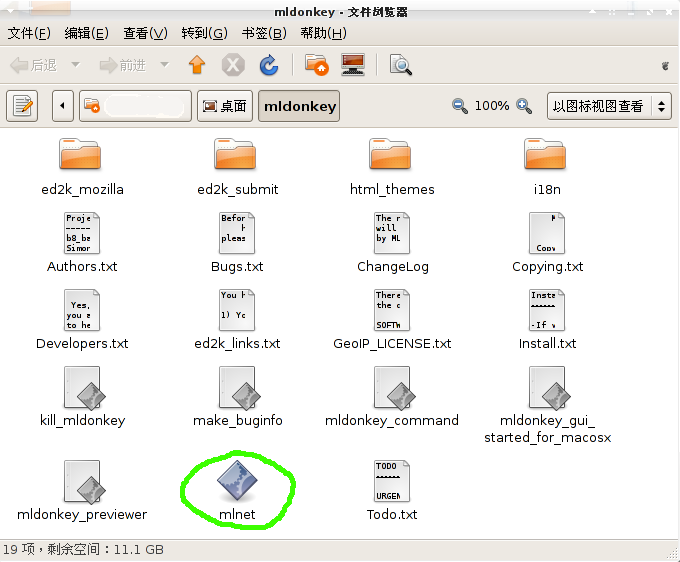Select the make_buginfo script icon
Image resolution: width=680 pixels, height=562 pixels.
pos(239,388)
